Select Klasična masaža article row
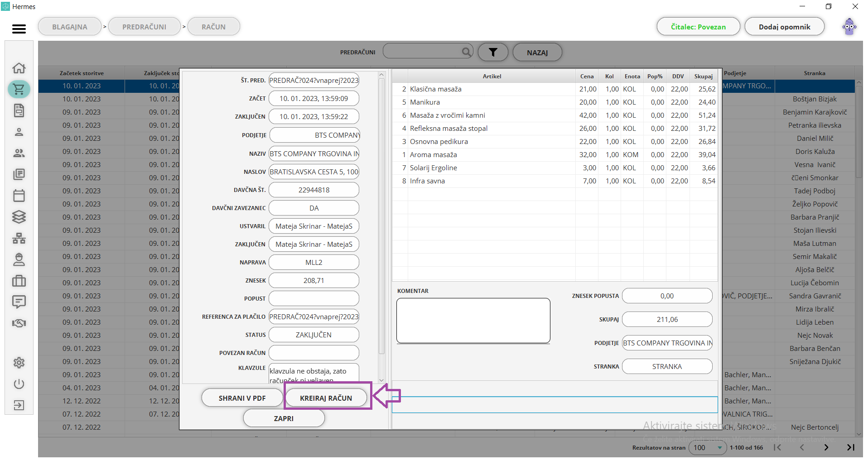 pyautogui.click(x=555, y=89)
